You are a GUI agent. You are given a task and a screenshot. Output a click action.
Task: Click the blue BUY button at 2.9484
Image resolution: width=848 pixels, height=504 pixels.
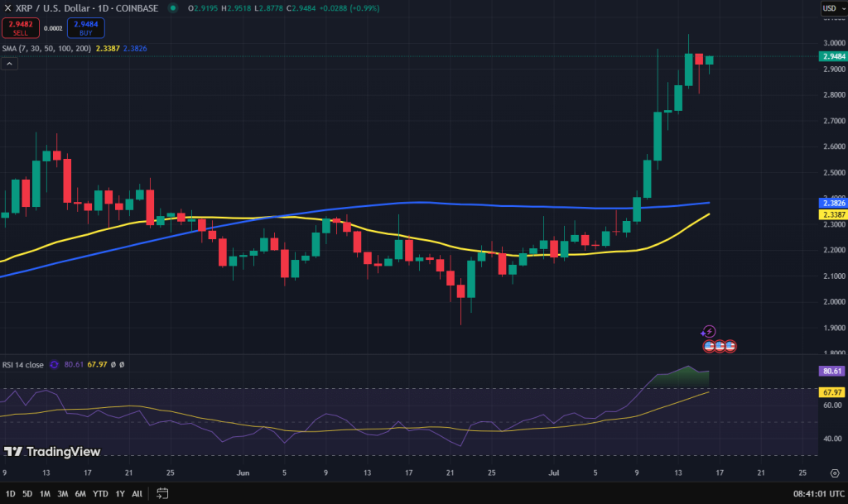(x=86, y=28)
